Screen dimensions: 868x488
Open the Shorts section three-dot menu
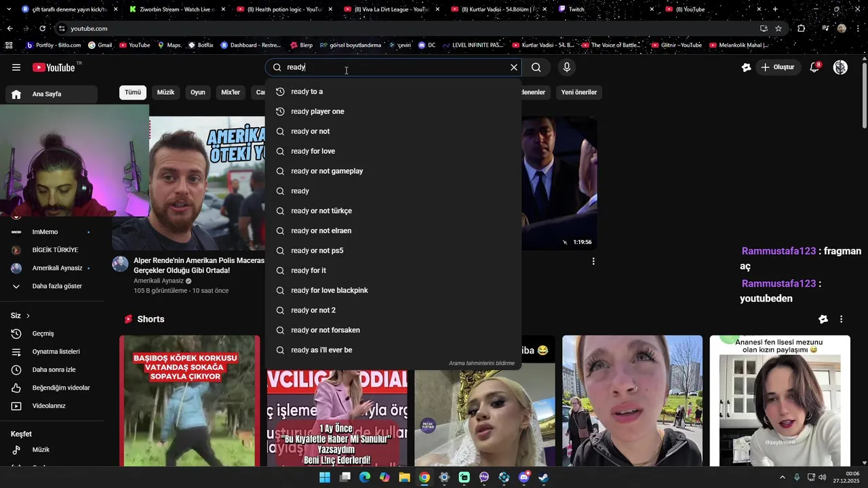pos(841,319)
